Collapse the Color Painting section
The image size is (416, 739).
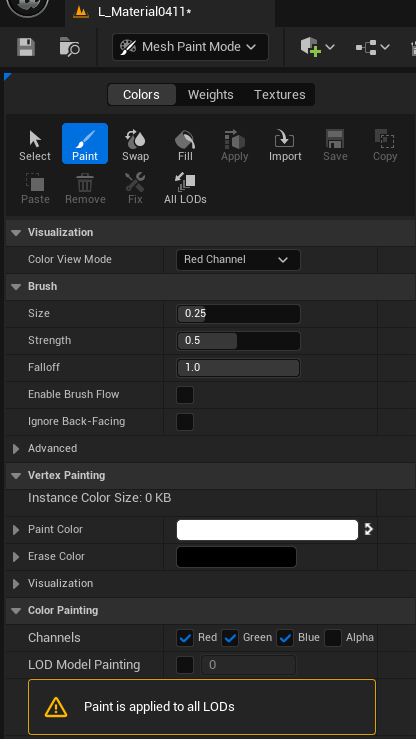16,611
